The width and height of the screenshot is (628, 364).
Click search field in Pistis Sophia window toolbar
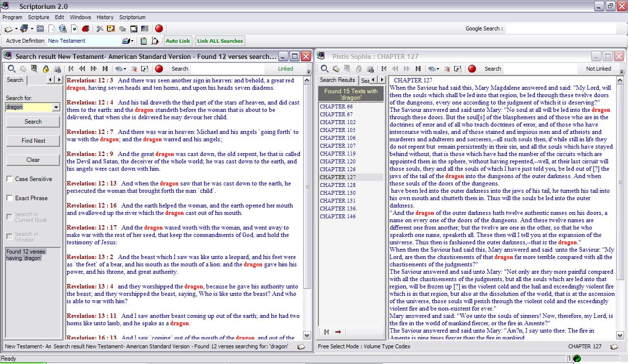pos(540,69)
